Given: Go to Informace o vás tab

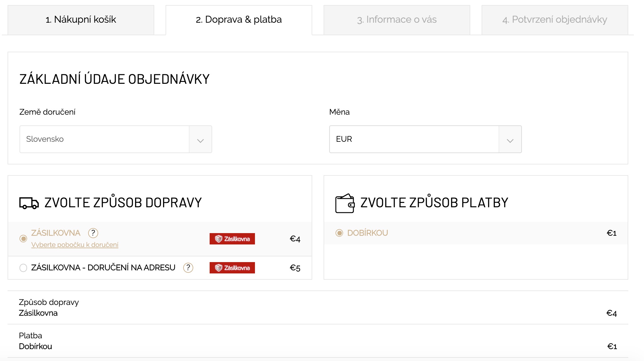Looking at the screenshot, I should pos(397,20).
